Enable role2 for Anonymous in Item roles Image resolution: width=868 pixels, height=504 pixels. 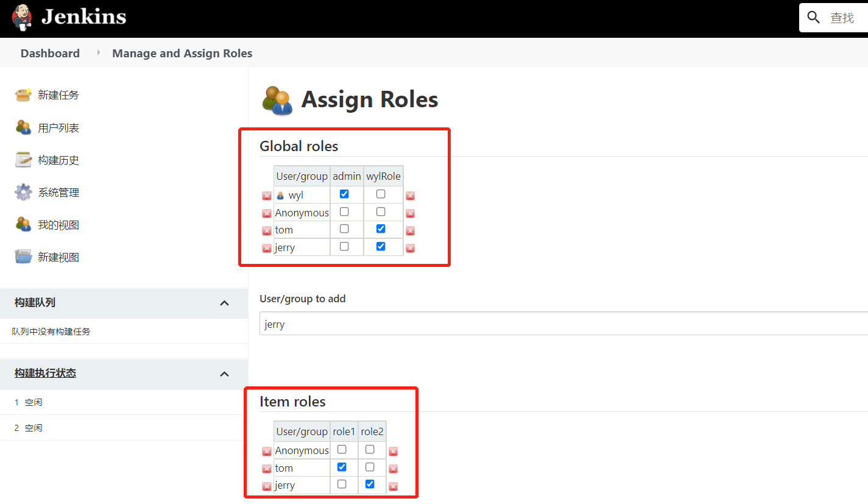[x=370, y=449]
